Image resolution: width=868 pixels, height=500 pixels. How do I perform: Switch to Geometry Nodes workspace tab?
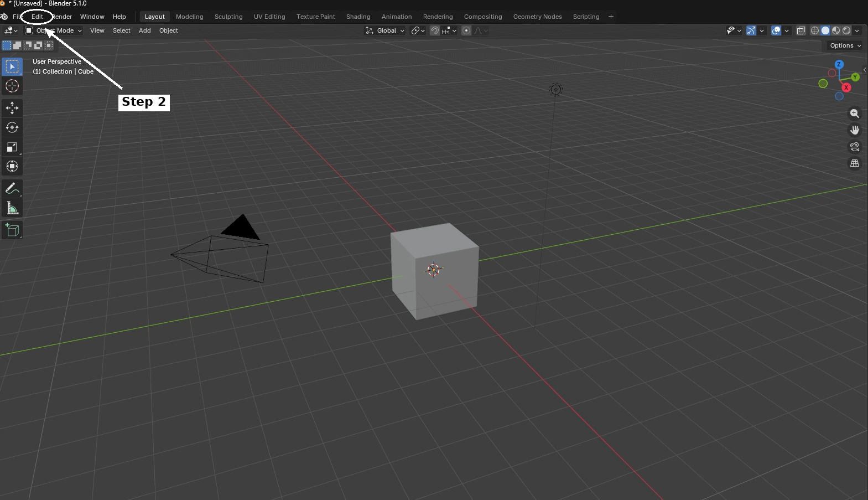[x=538, y=17]
